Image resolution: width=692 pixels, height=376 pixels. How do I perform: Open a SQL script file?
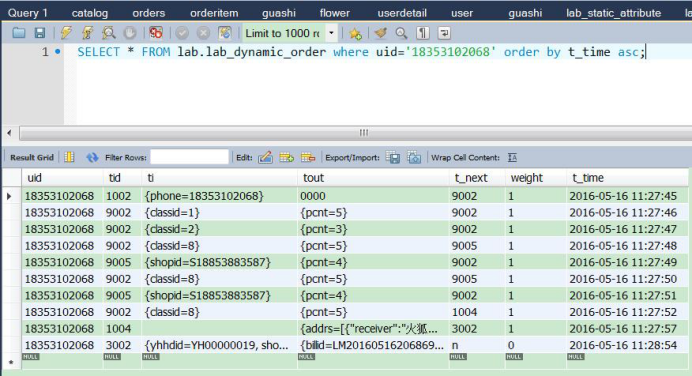tap(19, 33)
